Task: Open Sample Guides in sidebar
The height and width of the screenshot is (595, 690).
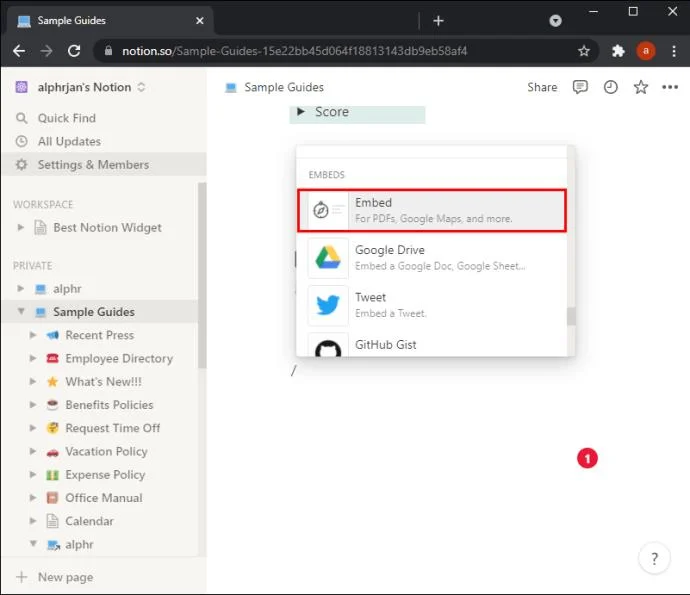Action: [94, 312]
